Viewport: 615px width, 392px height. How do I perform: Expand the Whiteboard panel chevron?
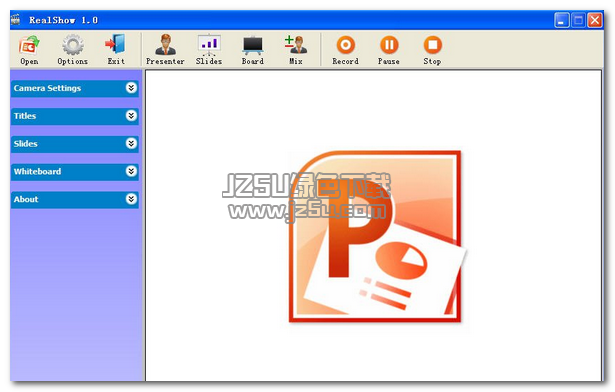click(131, 171)
